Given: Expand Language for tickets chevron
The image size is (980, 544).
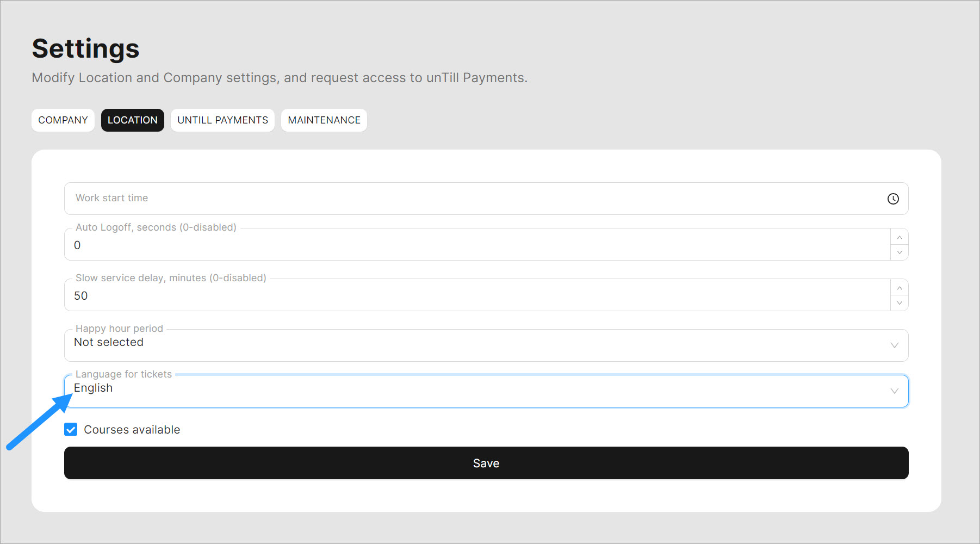Looking at the screenshot, I should click(894, 391).
